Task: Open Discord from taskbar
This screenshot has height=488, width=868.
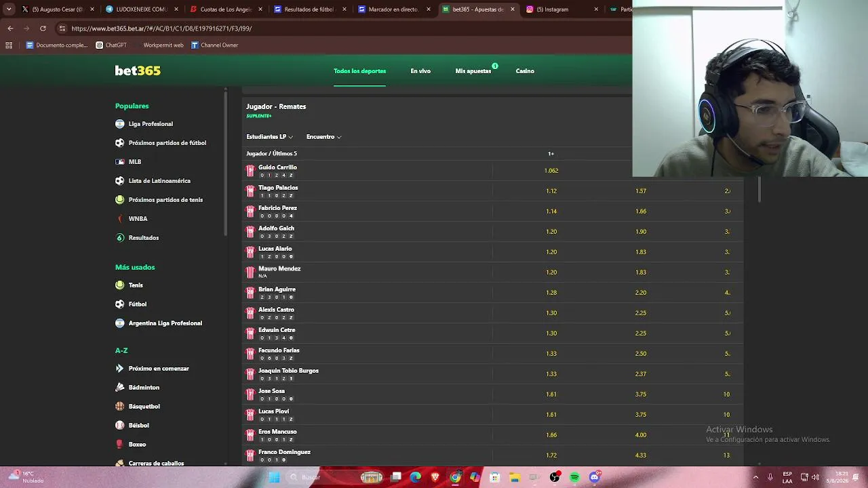Action: pyautogui.click(x=595, y=477)
